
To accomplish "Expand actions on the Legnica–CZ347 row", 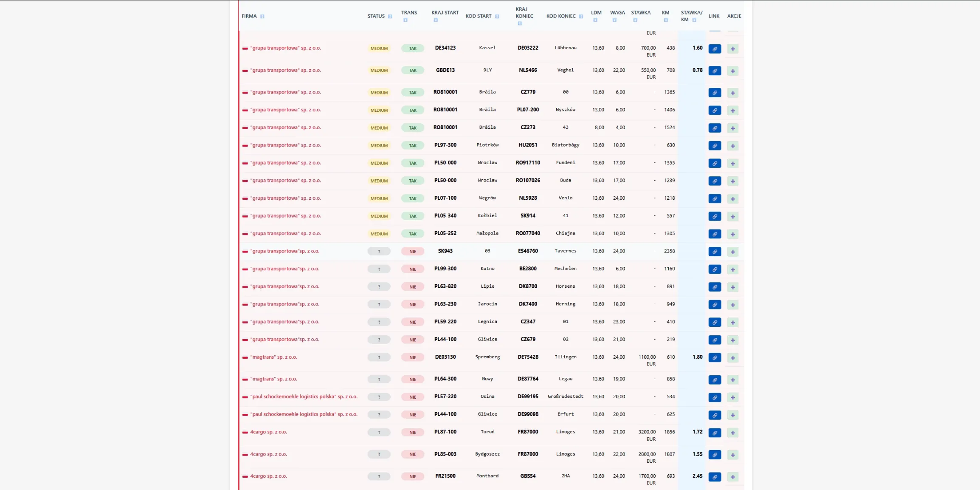I will [732, 322].
